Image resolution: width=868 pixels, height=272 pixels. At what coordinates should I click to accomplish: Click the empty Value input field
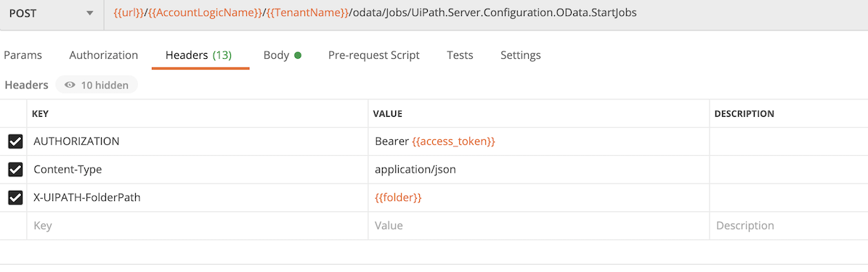click(539, 226)
